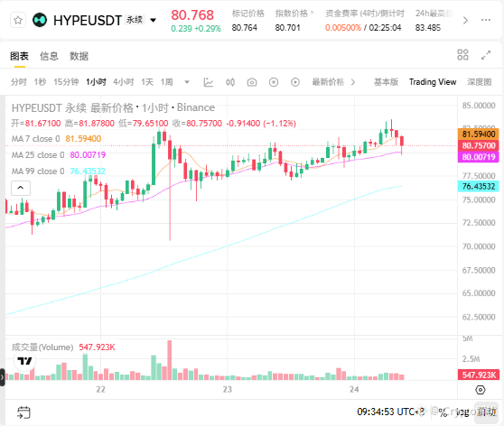This screenshot has height=426, width=504.
Task: Switch to the 基本版 basic chart
Action: 386,82
